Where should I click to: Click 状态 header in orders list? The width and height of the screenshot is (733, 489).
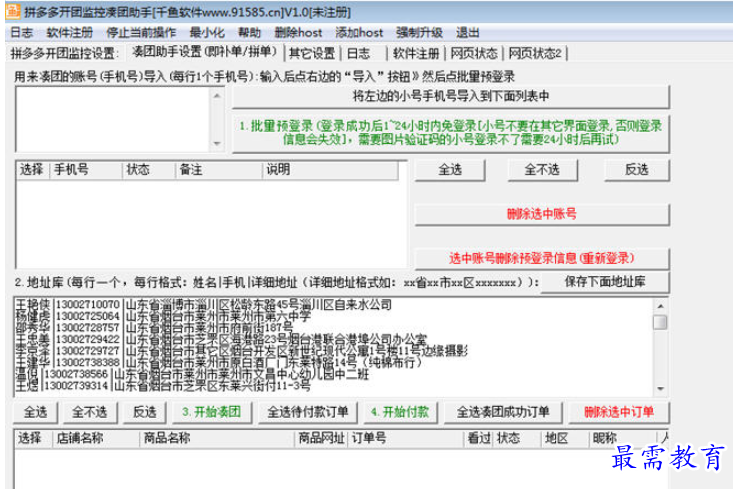pyautogui.click(x=517, y=439)
